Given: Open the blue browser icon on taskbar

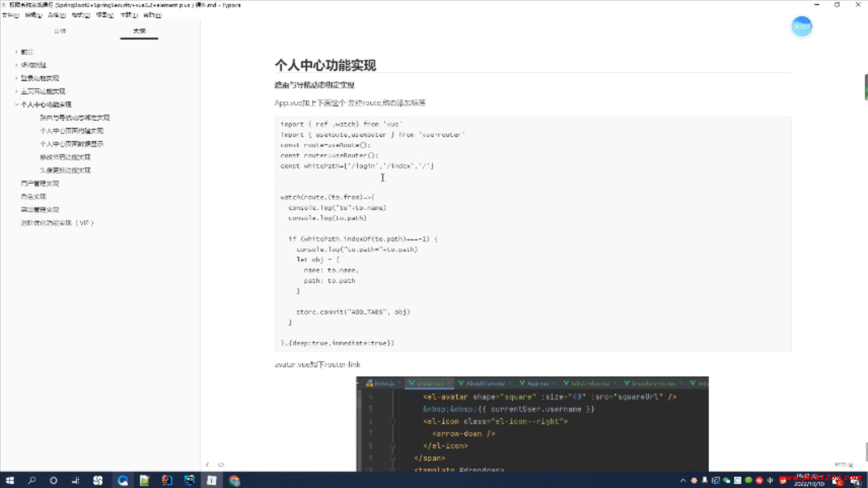Looking at the screenshot, I should point(123,480).
